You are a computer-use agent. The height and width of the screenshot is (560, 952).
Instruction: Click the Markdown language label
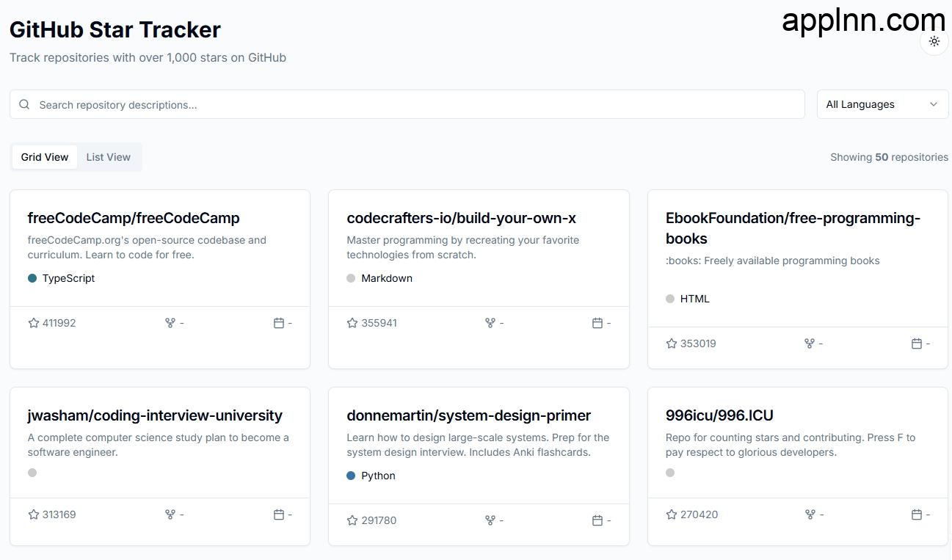pos(387,278)
